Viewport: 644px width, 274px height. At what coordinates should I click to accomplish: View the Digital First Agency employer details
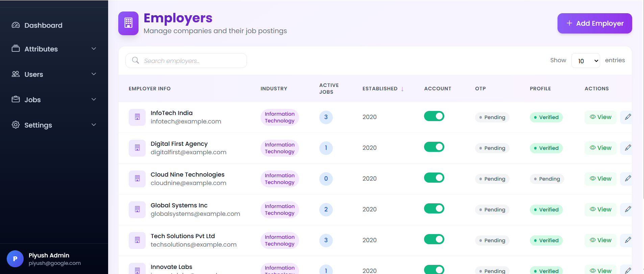point(600,148)
